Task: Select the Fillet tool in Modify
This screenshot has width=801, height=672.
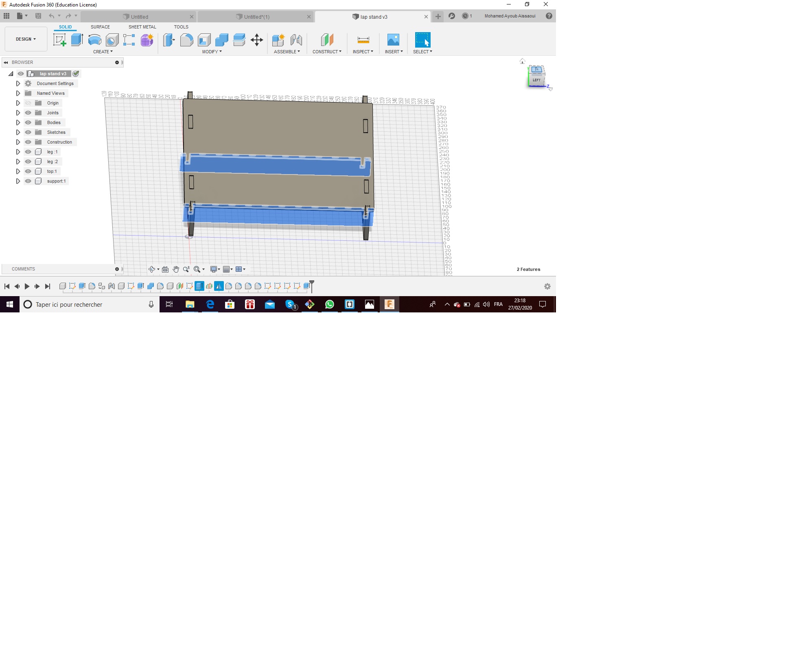Action: click(186, 40)
